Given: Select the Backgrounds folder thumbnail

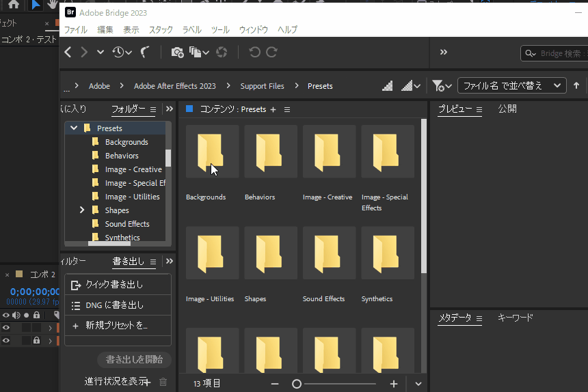Looking at the screenshot, I should point(212,152).
